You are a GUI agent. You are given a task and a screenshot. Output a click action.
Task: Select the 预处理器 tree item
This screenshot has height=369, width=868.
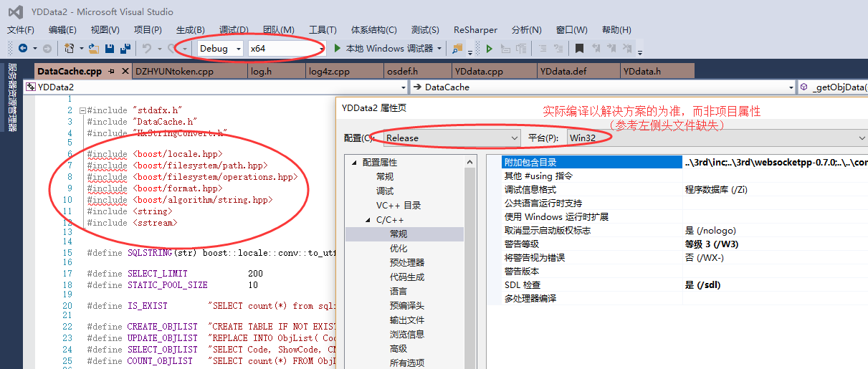tap(406, 262)
